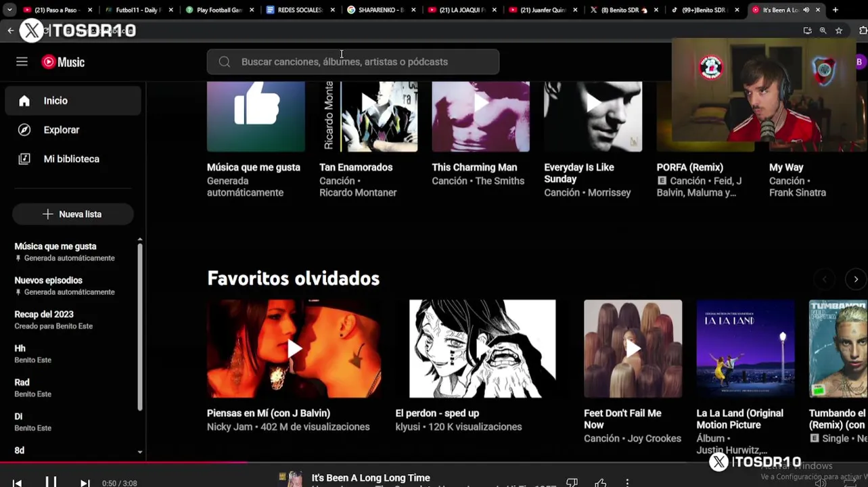The height and width of the screenshot is (487, 868).
Task: Click the search magnifier icon
Action: pyautogui.click(x=225, y=62)
